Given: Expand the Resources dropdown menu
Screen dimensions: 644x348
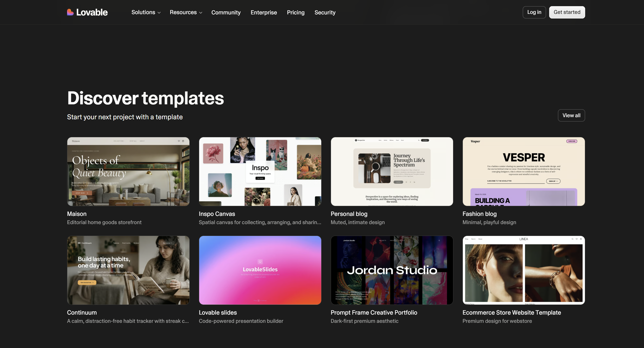Looking at the screenshot, I should [x=186, y=12].
